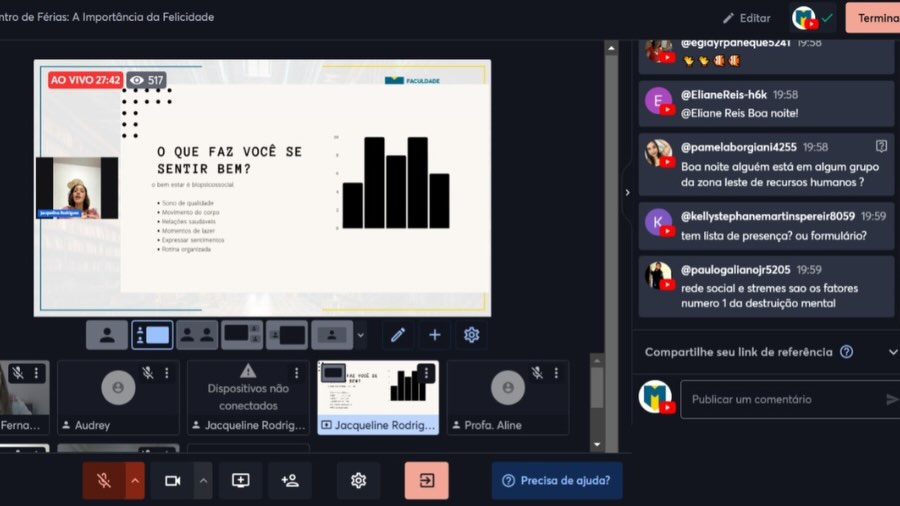Click the share screen icon
The height and width of the screenshot is (506, 900).
[x=240, y=481]
